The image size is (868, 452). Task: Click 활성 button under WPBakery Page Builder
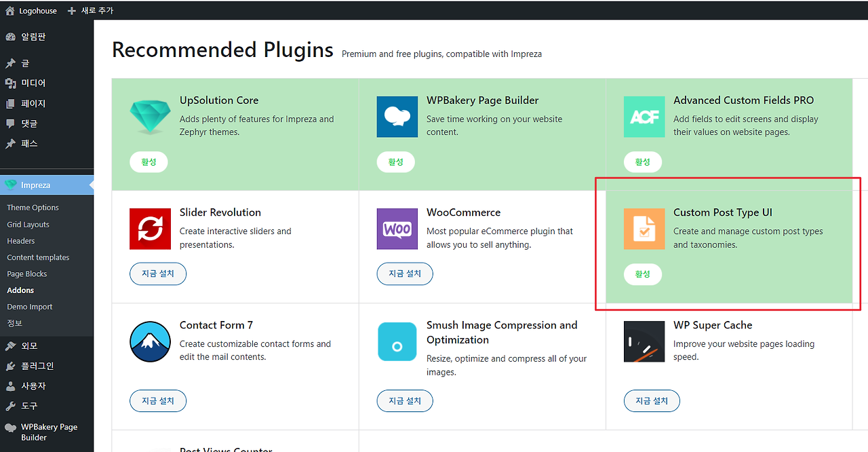395,162
